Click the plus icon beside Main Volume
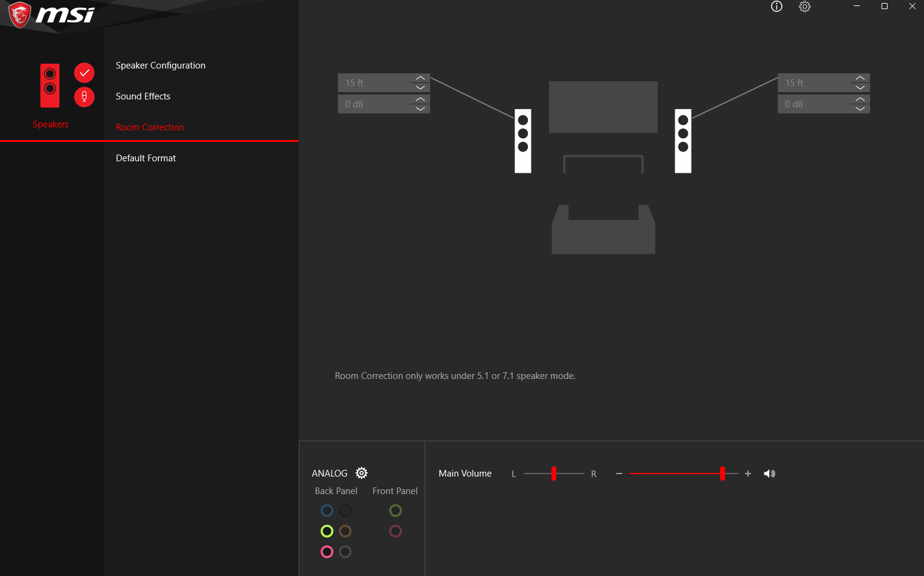The image size is (924, 576). 748,474
